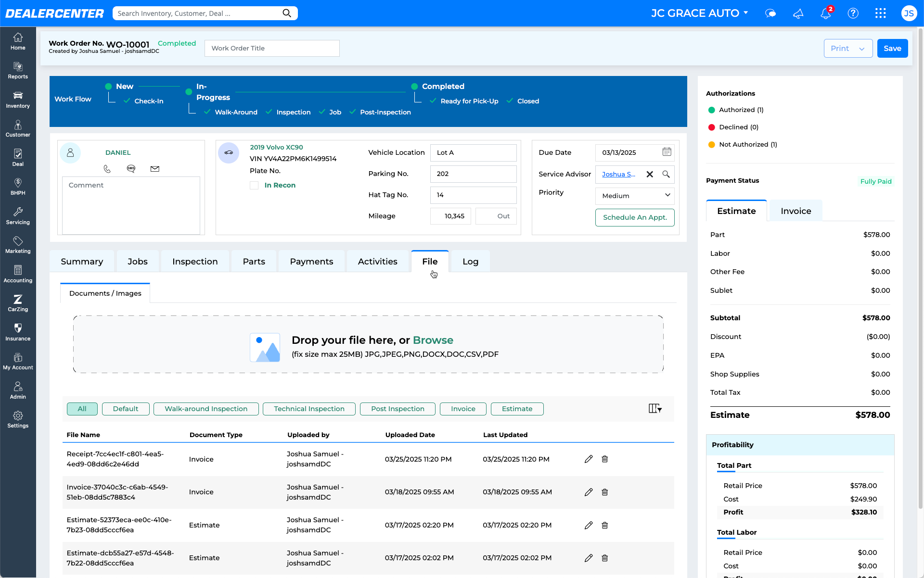Filter files by Post Inspection
This screenshot has height=578, width=924.
[398, 409]
